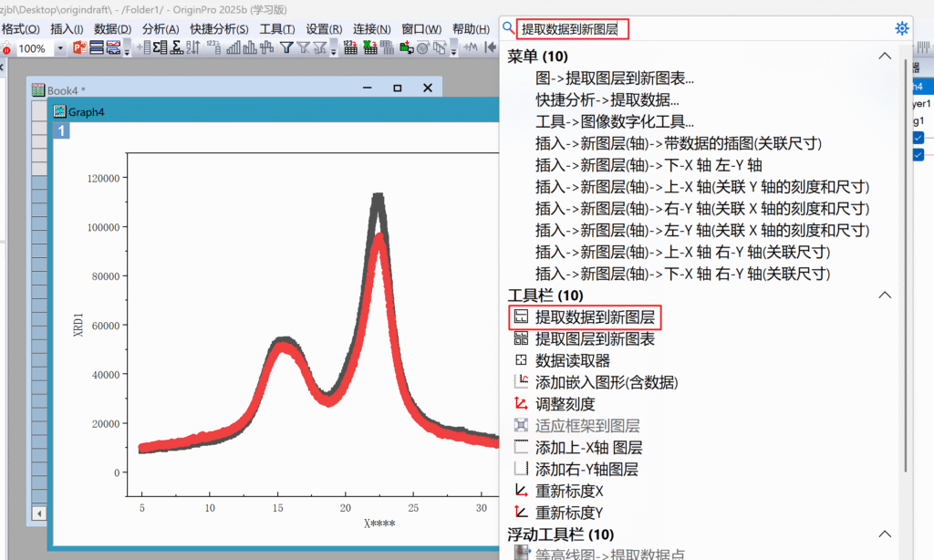Click the 调整刻度 rescale icon

coord(521,404)
